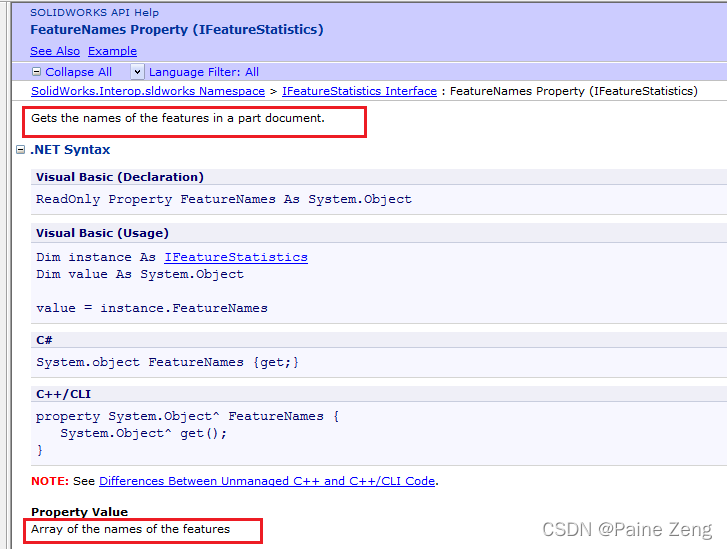Click the Collapse All label

[78, 72]
